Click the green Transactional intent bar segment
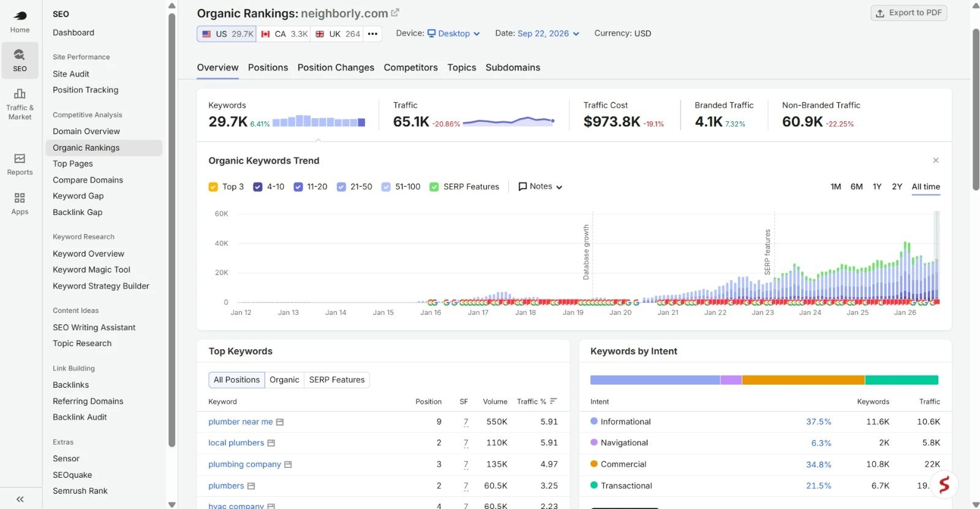This screenshot has height=509, width=980. [x=902, y=380]
